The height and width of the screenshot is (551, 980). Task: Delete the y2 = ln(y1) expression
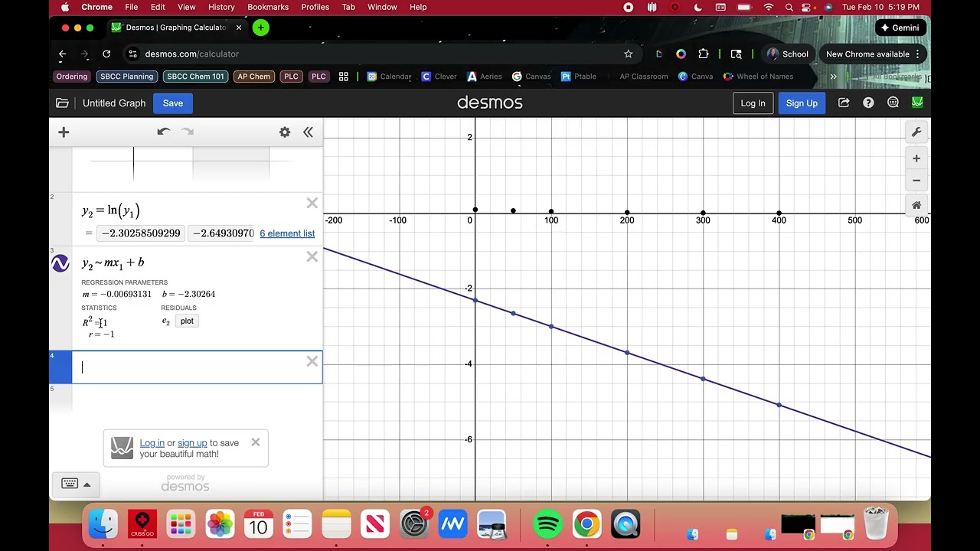pyautogui.click(x=312, y=203)
